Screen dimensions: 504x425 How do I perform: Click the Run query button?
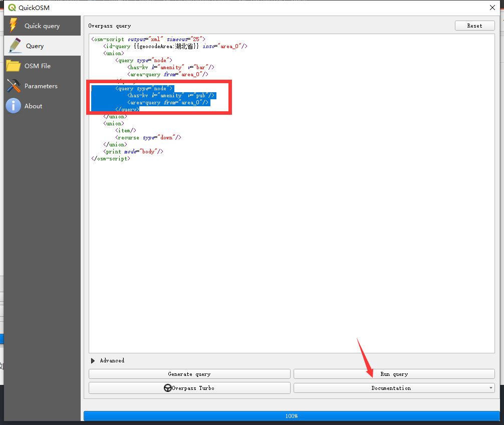coord(394,374)
